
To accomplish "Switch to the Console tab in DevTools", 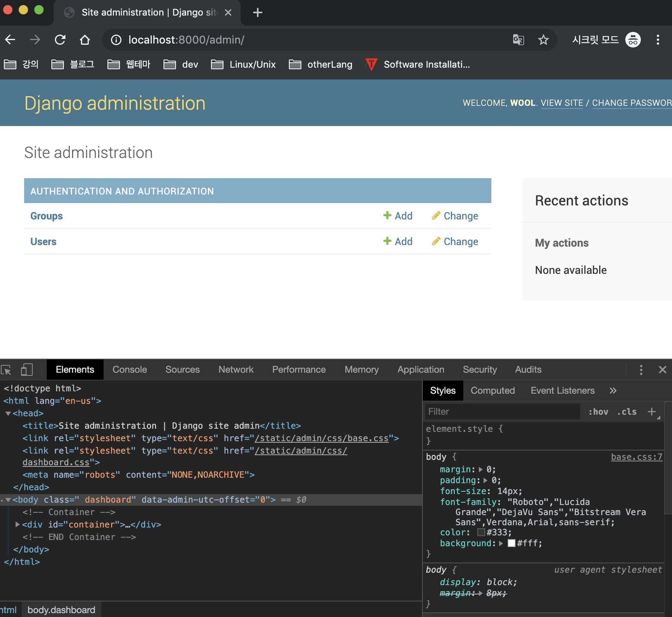I will [130, 370].
